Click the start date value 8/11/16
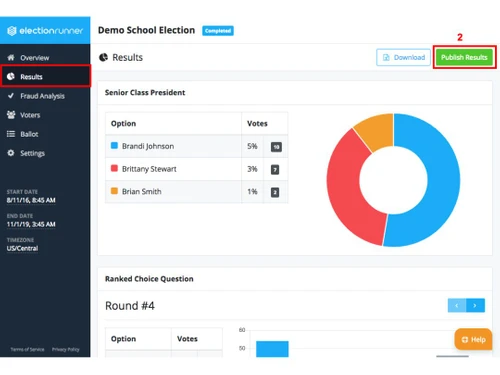The image size is (500, 375). (x=31, y=200)
